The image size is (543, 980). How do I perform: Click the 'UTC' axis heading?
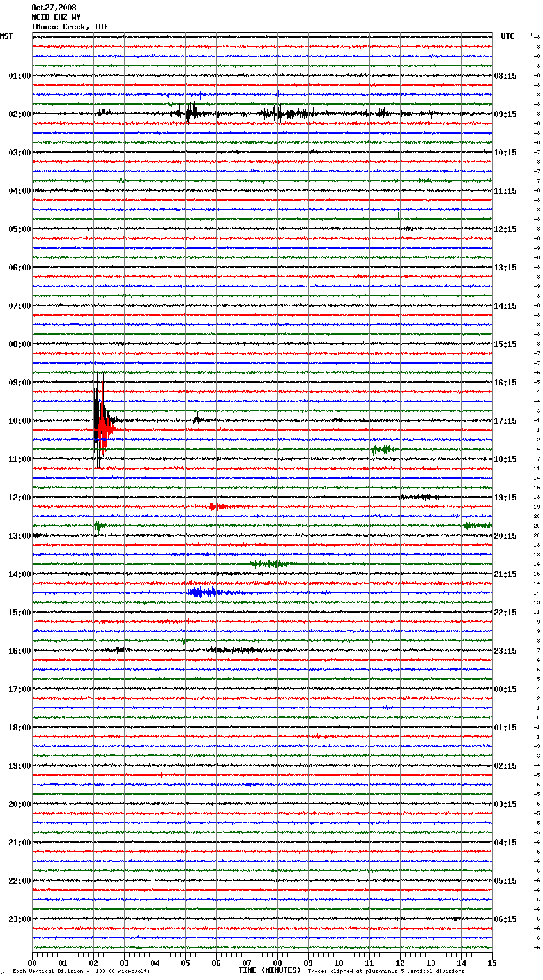pos(508,36)
